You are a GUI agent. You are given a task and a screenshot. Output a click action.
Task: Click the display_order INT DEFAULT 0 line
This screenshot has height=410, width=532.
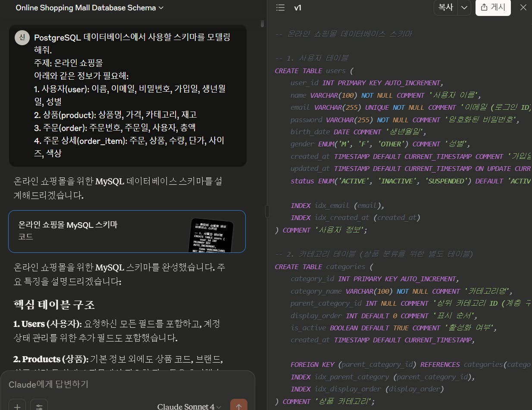click(x=384, y=316)
